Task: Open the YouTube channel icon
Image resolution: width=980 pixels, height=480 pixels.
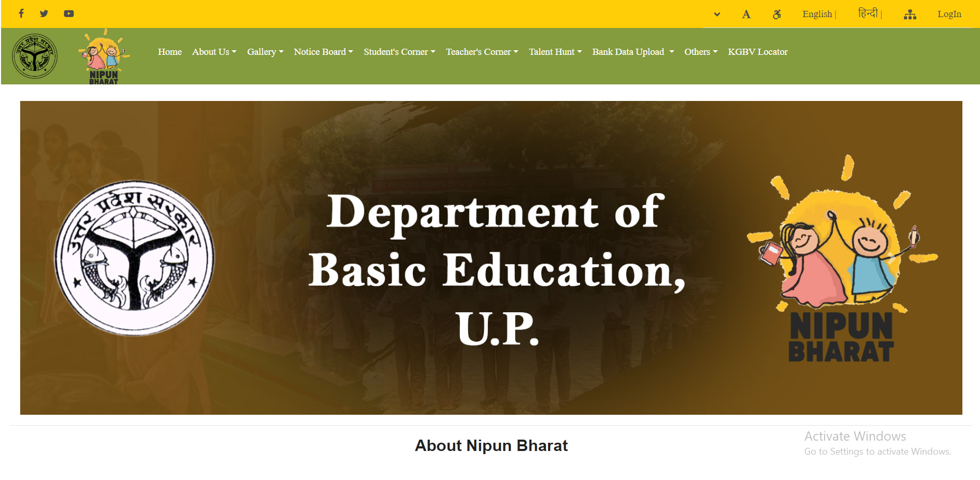Action: pos(69,13)
